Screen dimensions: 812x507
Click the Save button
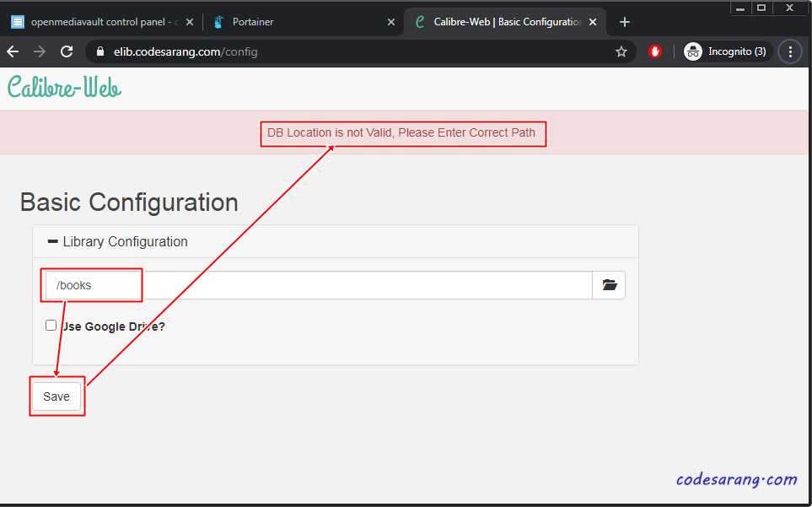click(56, 396)
